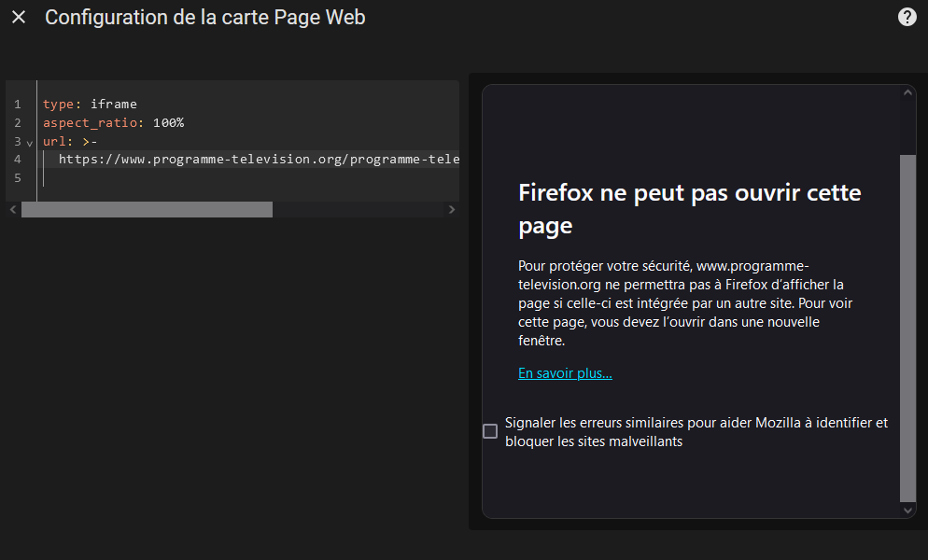The height and width of the screenshot is (560, 928).
Task: Enable the 'Signaler les erreurs similaires' checkbox
Action: tap(490, 431)
